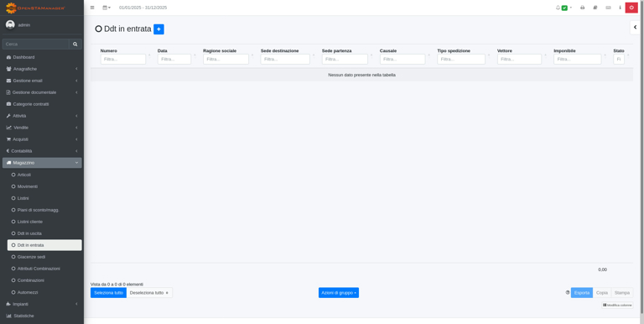Click the sidebar search magnifier button
This screenshot has height=324, width=644.
pos(75,44)
